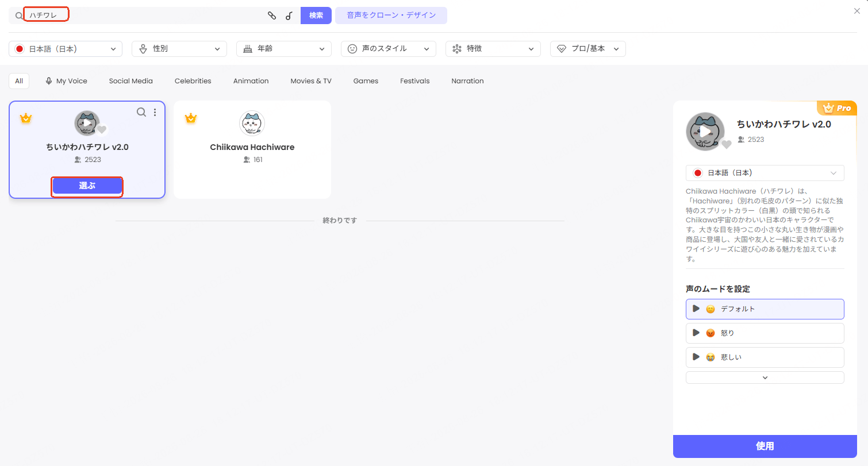The image size is (868, 466).
Task: Click the Chiikawa Hachiware card title
Action: (252, 147)
